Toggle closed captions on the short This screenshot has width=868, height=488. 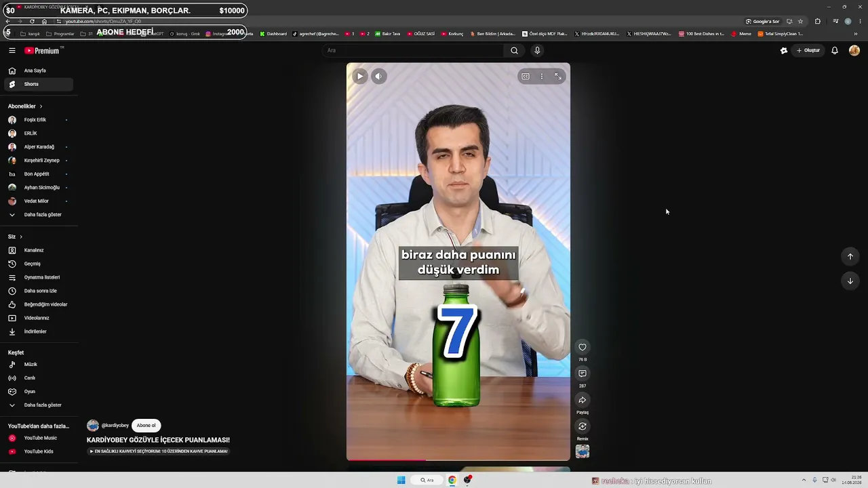point(526,77)
